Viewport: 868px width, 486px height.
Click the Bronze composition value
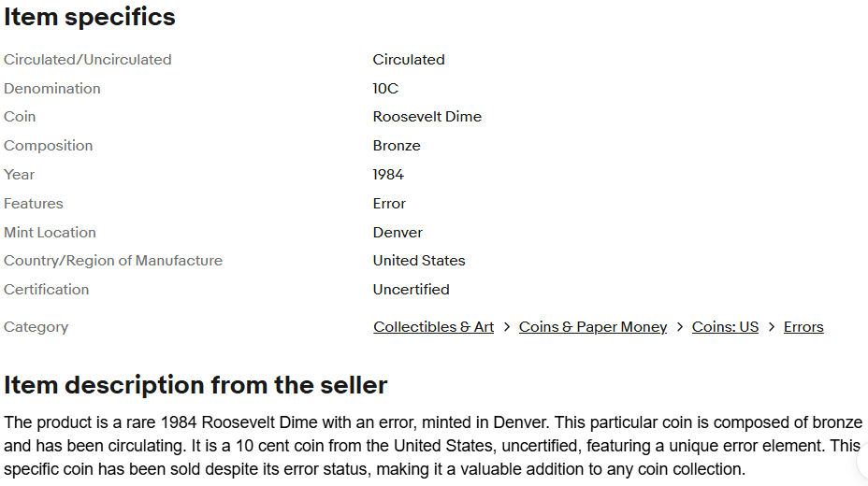397,146
